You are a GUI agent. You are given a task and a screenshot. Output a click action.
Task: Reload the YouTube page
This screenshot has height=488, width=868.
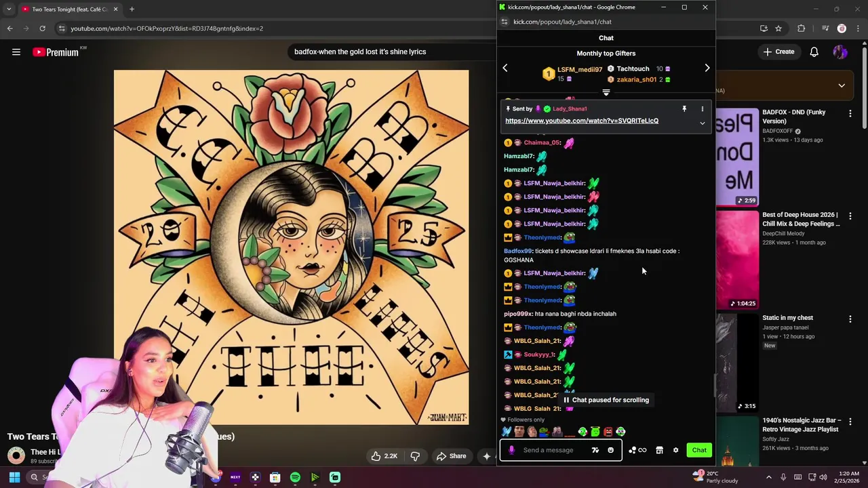(x=42, y=28)
